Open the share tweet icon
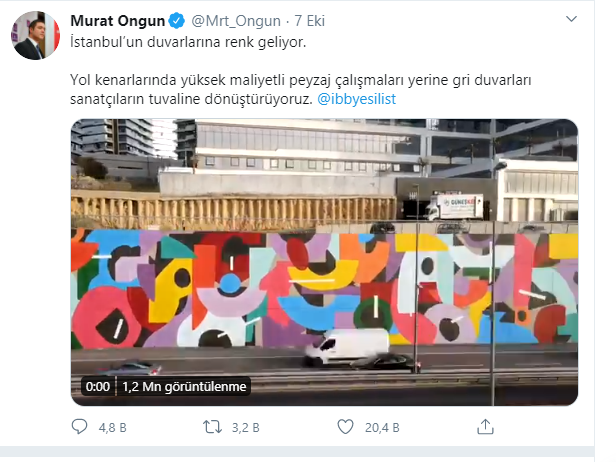Viewport: 616px width, 462px height. click(485, 427)
